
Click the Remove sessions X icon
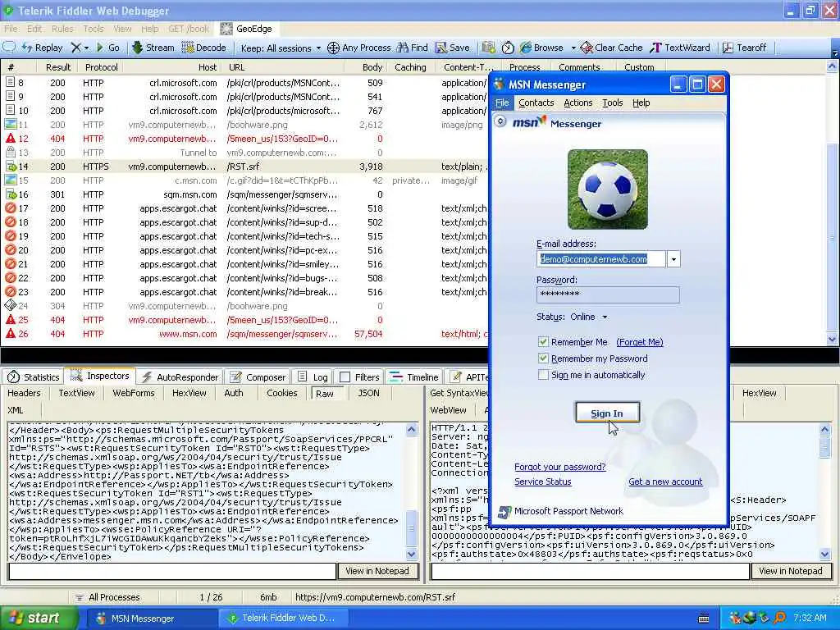[76, 48]
